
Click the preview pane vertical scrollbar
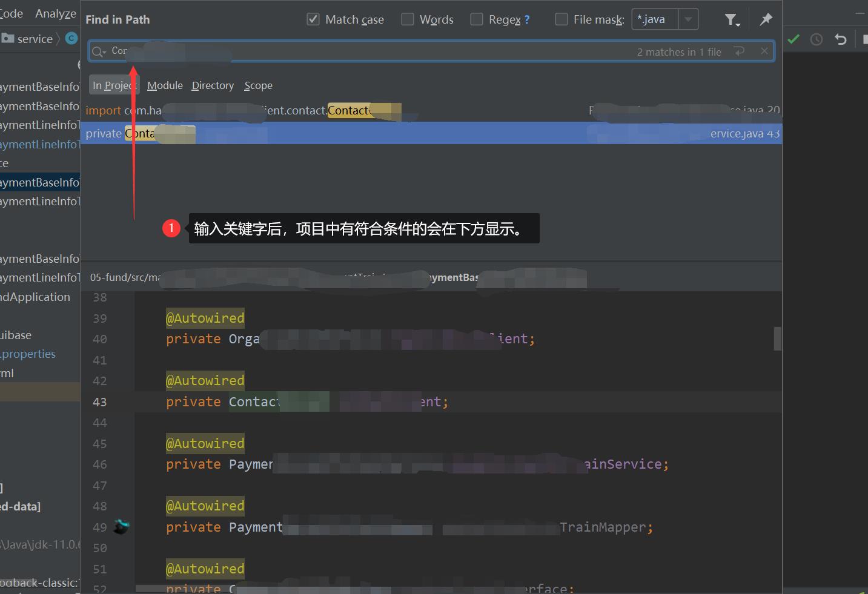pyautogui.click(x=778, y=338)
